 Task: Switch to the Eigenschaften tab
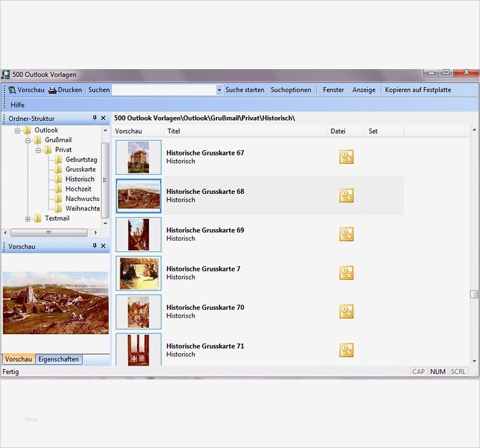(58, 359)
